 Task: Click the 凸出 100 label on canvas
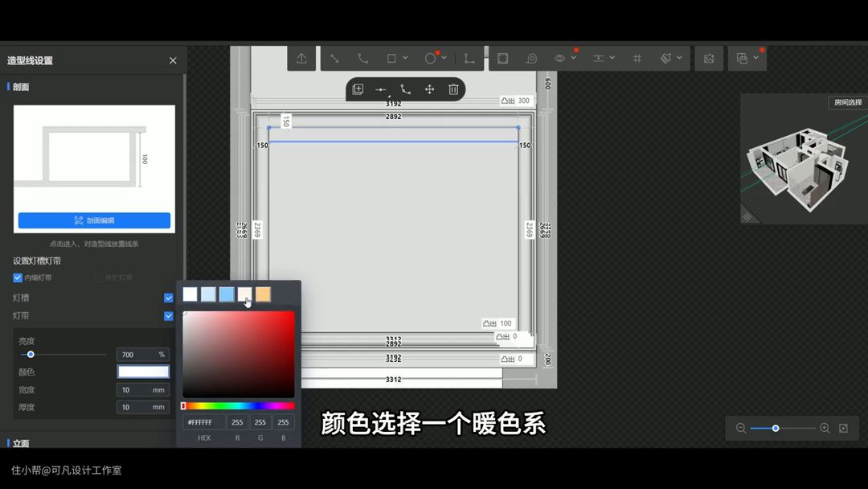pos(497,323)
